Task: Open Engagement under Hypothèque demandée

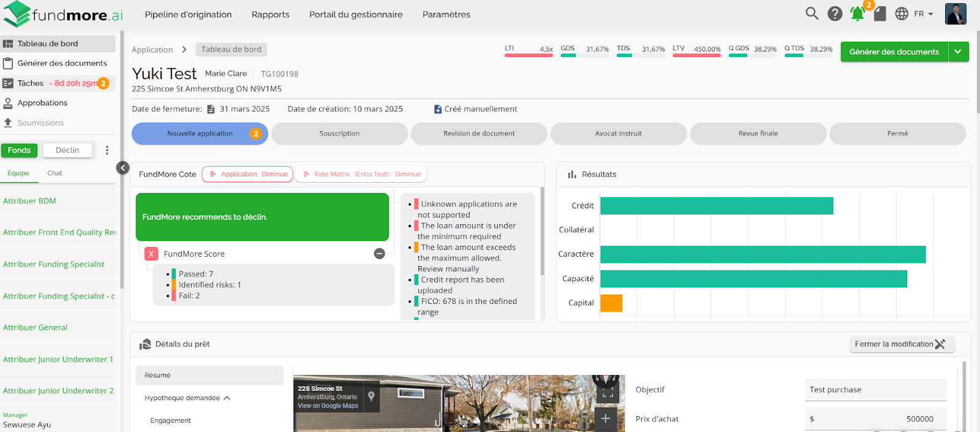Action: click(171, 420)
